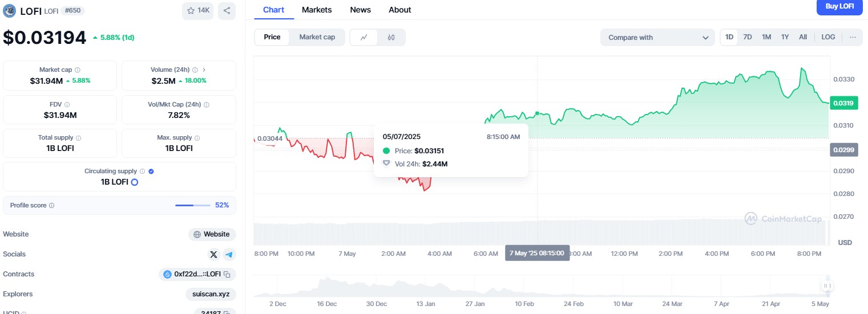Open the Compare with dropdown

pyautogui.click(x=657, y=38)
